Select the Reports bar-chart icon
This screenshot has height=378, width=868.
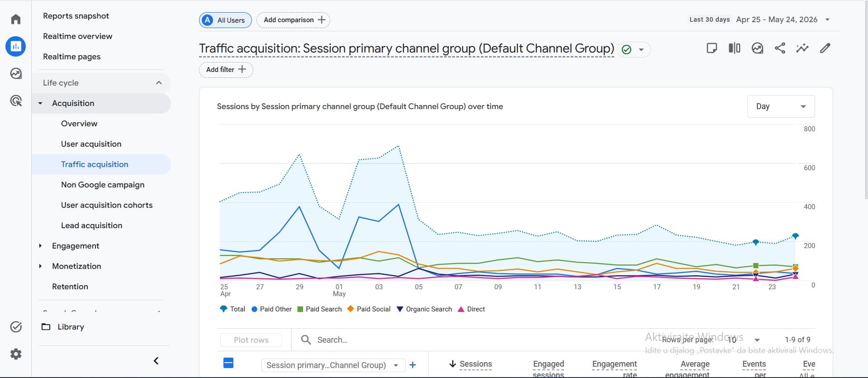click(x=16, y=46)
